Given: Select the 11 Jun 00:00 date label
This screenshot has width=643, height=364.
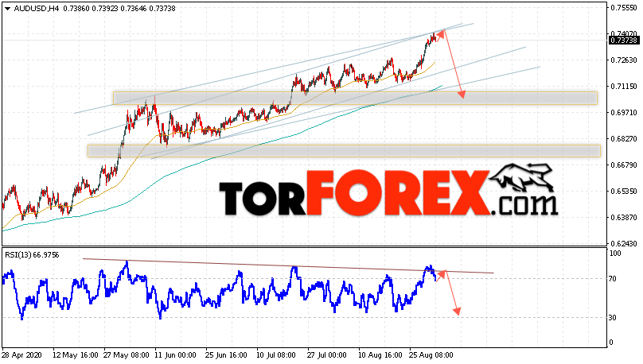Looking at the screenshot, I should click(177, 355).
